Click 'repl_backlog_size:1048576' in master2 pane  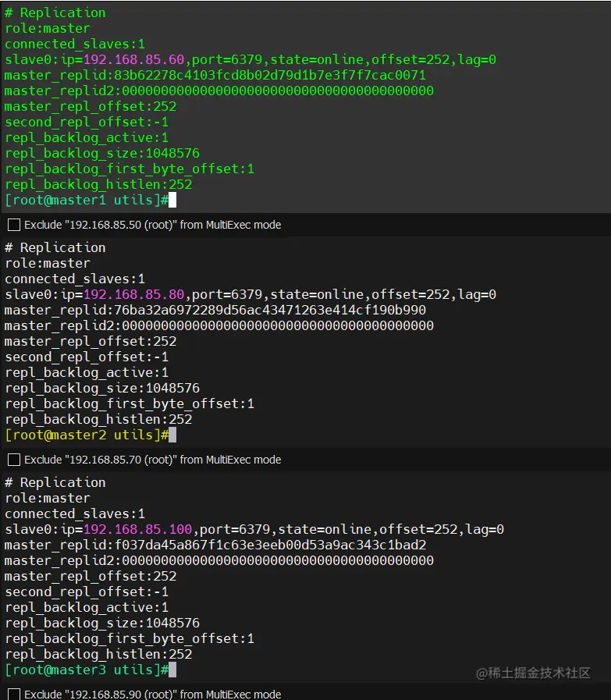[102, 388]
